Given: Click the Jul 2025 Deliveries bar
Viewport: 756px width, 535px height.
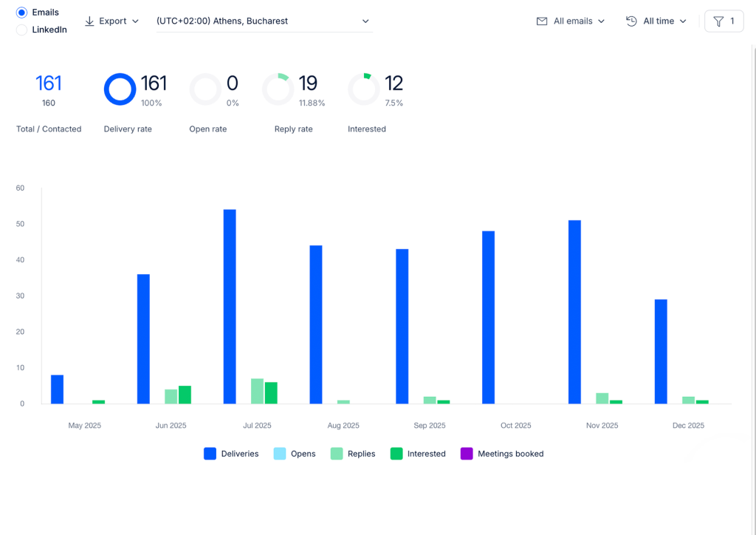Looking at the screenshot, I should 230,307.
